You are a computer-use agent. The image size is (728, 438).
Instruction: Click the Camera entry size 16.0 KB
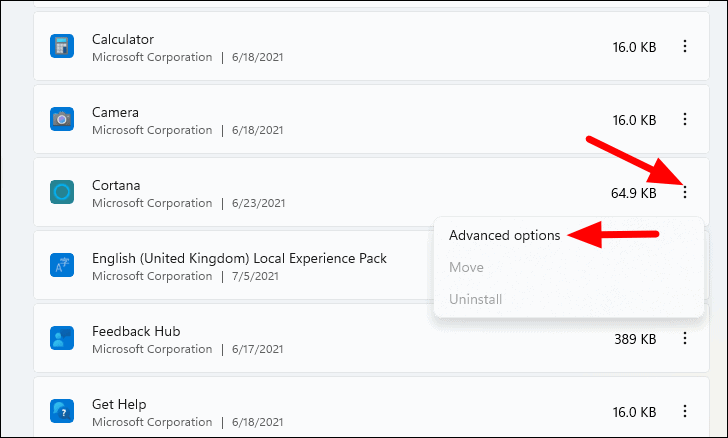pyautogui.click(x=634, y=120)
